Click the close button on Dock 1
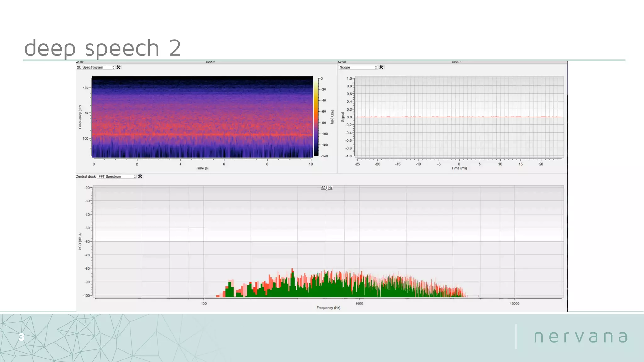Screen dimensions: 644x362 click(340, 62)
